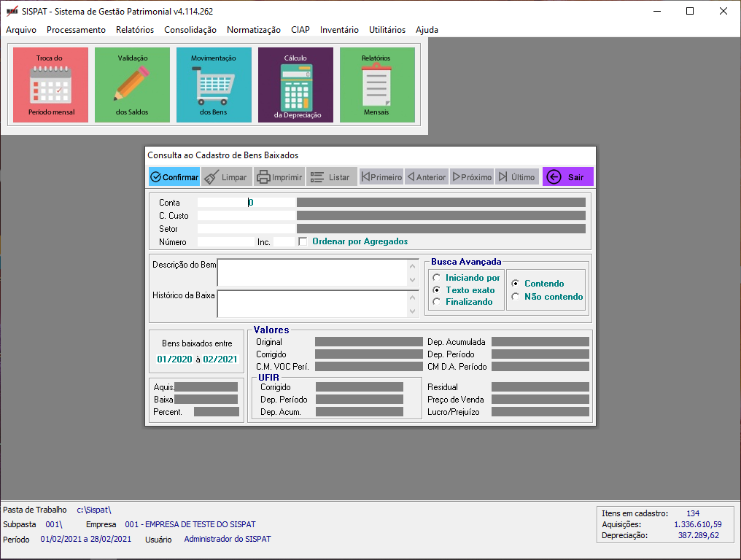741x560 pixels.
Task: Select the Iniciando por radio option
Action: [436, 278]
